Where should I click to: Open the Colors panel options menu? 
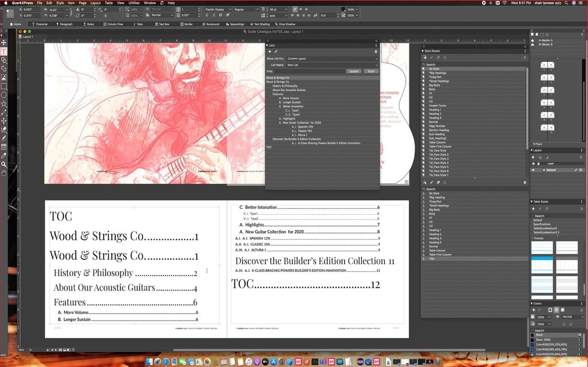click(x=582, y=304)
